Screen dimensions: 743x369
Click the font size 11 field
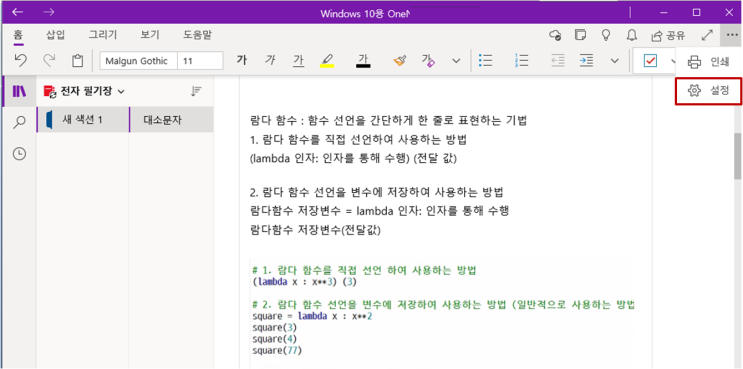[200, 61]
